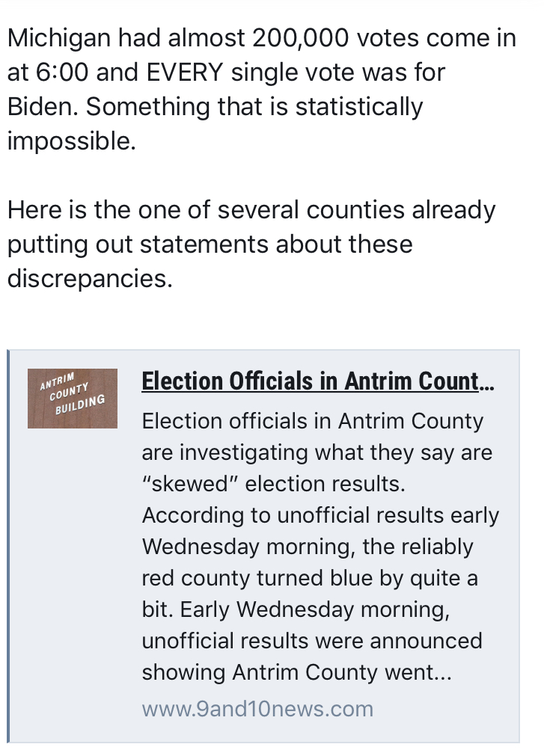Click the '"skewed" election results' line in the preview
Screen dimensions: 544x756
[273, 484]
